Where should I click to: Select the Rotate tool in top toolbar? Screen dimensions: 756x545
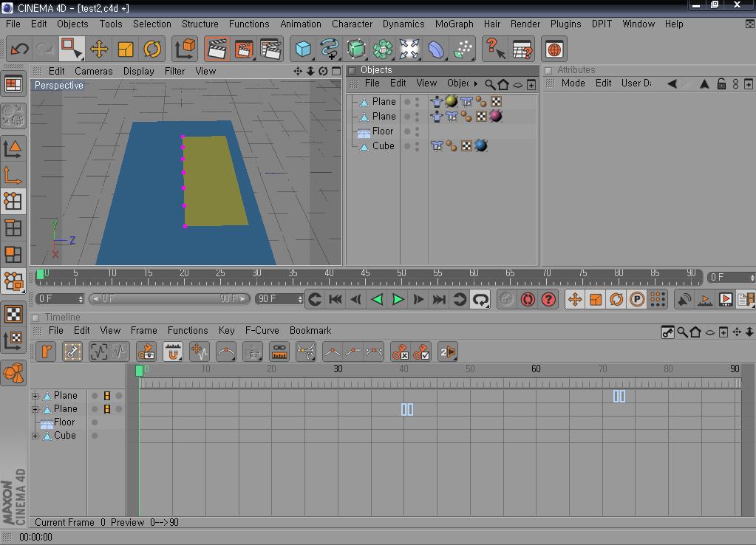tap(152, 49)
